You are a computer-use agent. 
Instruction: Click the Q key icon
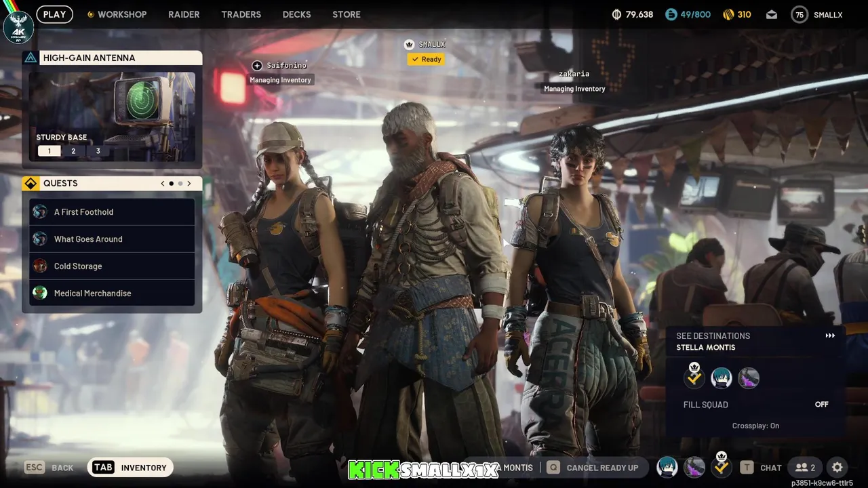coord(553,467)
